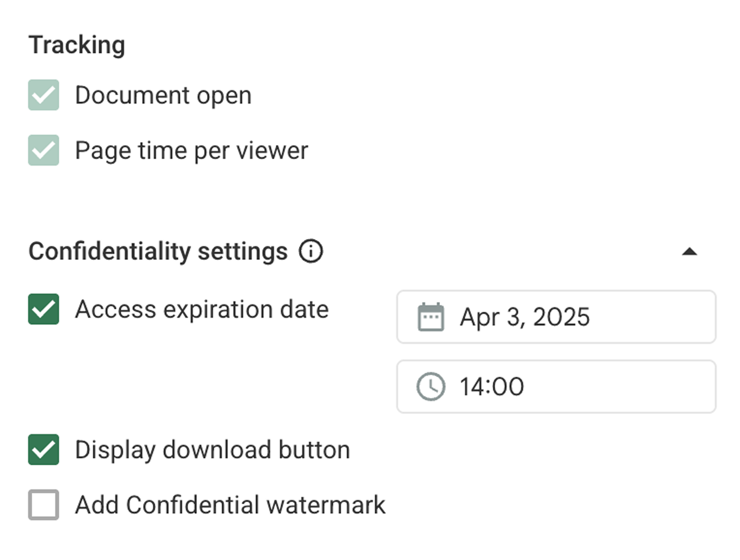Click the Add Confidential watermark label
740x560 pixels.
pyautogui.click(x=230, y=505)
